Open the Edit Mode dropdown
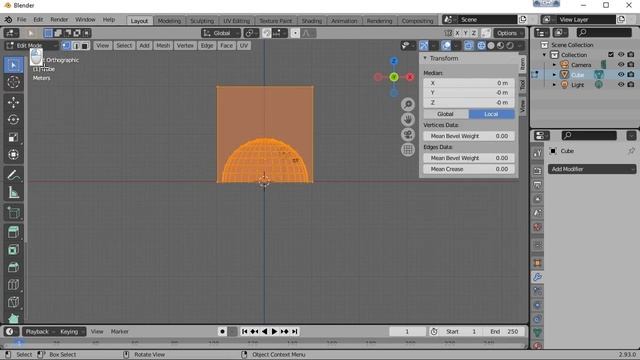 (31, 46)
